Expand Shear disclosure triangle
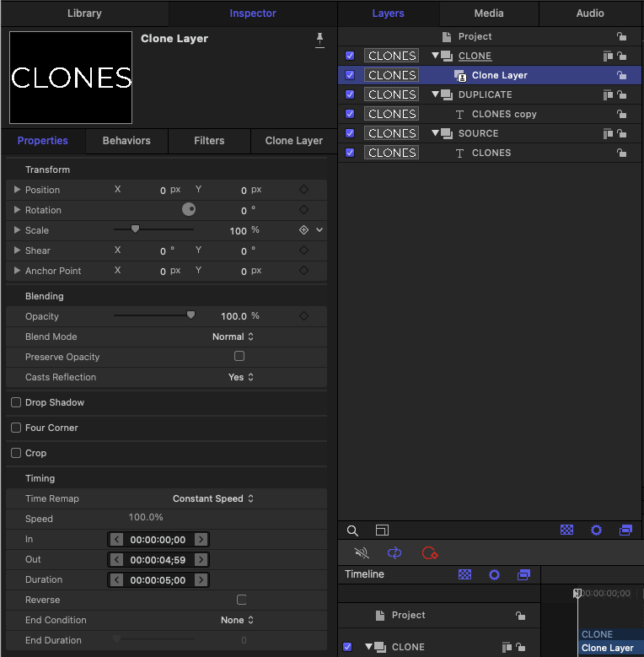The height and width of the screenshot is (657, 644). point(17,250)
